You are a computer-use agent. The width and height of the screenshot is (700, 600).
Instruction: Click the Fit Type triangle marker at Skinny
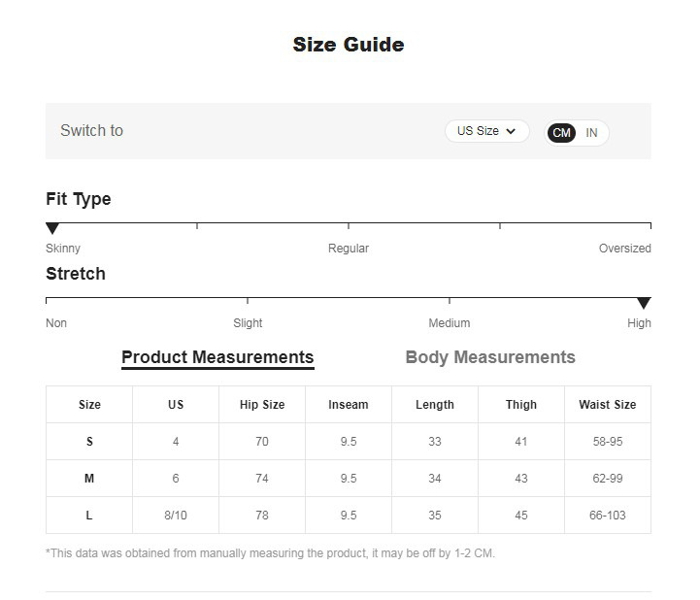[x=52, y=228]
